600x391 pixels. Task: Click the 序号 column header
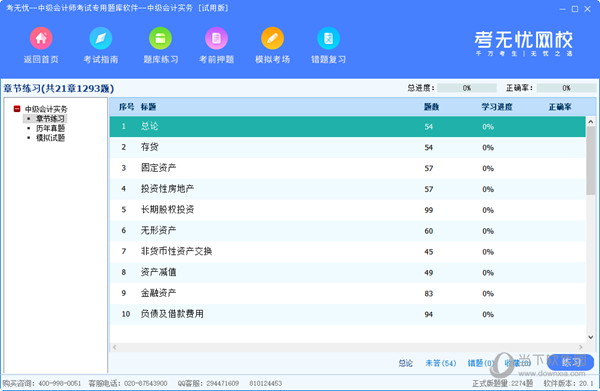126,107
